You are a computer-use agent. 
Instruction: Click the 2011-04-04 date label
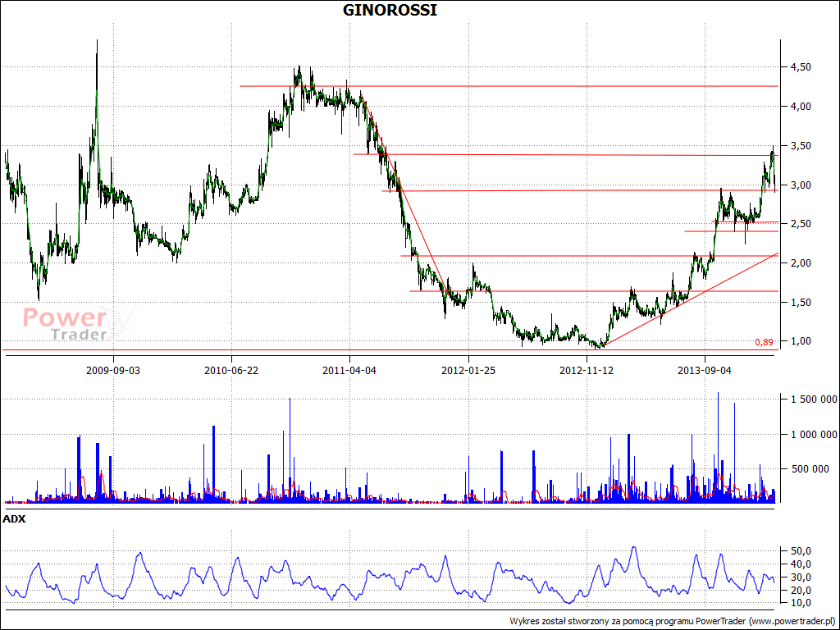349,370
